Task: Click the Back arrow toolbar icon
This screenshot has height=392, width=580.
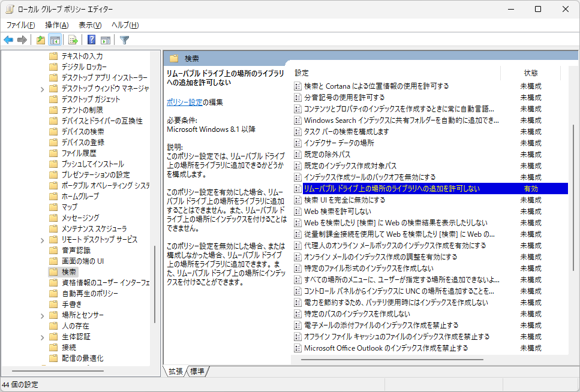Action: [x=8, y=40]
